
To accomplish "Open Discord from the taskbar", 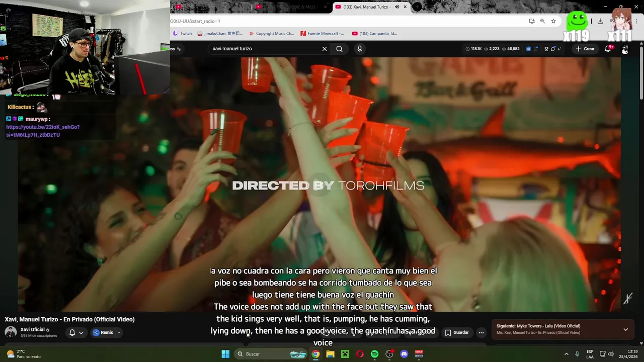I will [x=404, y=354].
